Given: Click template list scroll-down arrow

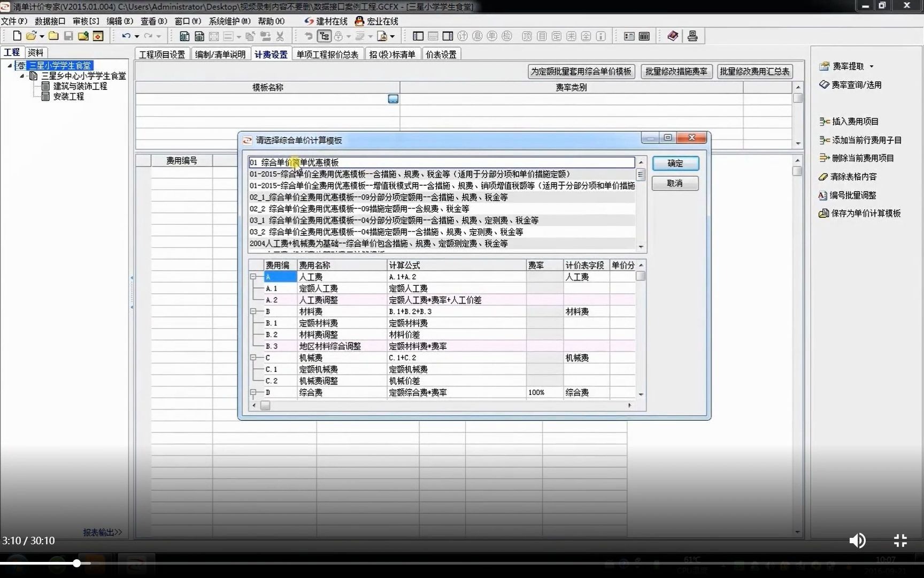Looking at the screenshot, I should (x=641, y=247).
